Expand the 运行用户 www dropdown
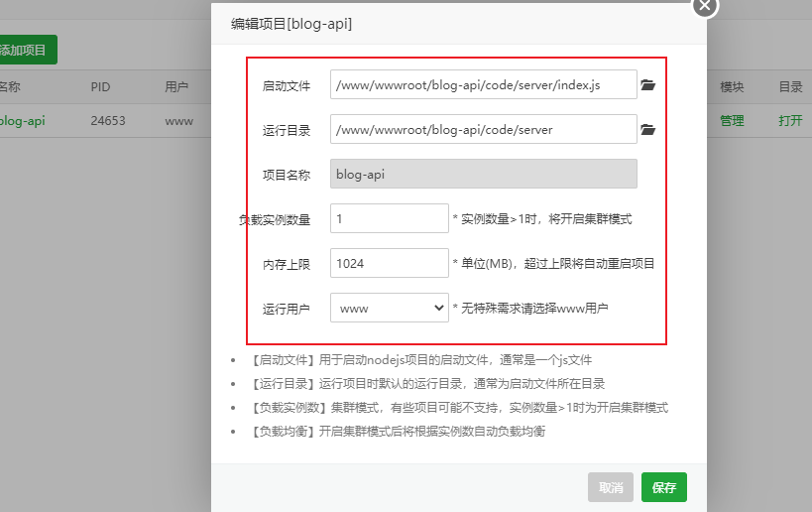Image resolution: width=812 pixels, height=512 pixels. pos(390,308)
